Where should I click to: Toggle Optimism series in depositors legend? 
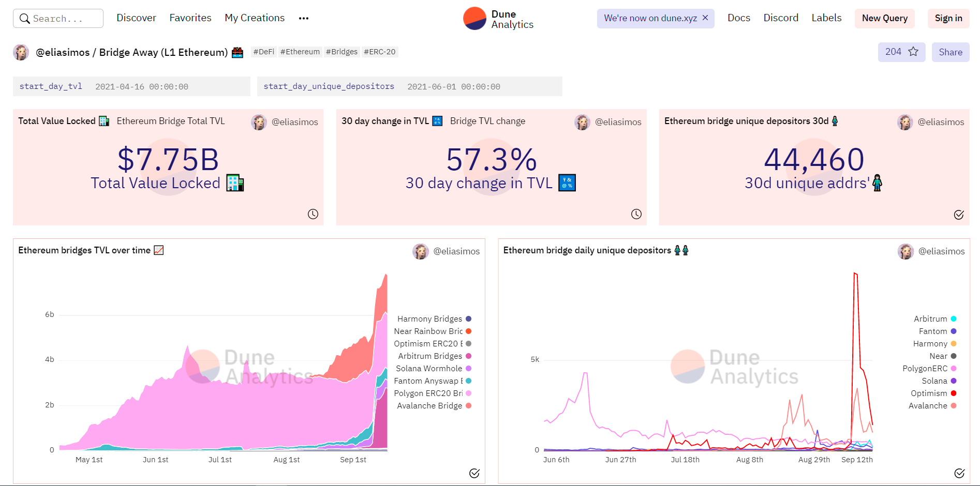pos(933,393)
